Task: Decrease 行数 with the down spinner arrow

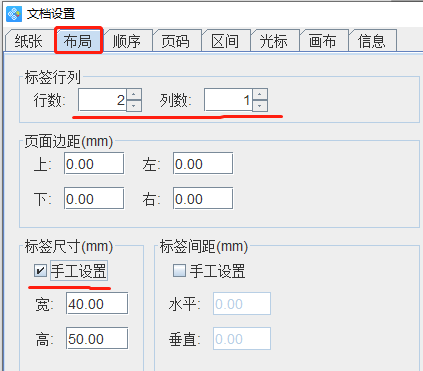Action: 134,106
